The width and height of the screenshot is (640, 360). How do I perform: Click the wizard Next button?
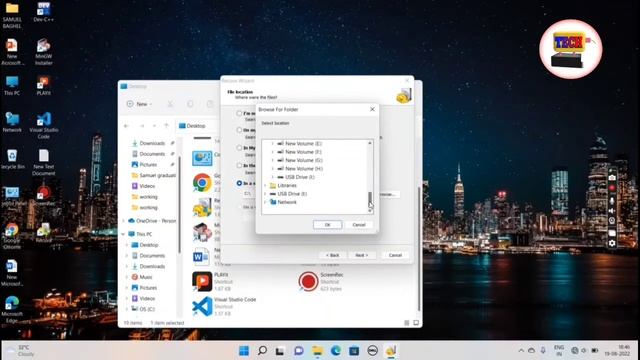[362, 255]
